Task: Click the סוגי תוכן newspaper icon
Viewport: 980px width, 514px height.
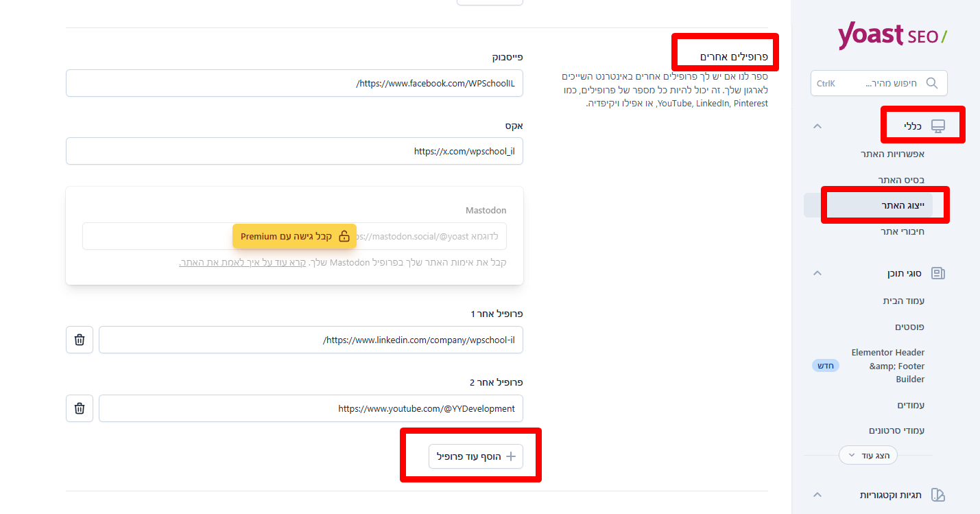Action: click(x=937, y=273)
